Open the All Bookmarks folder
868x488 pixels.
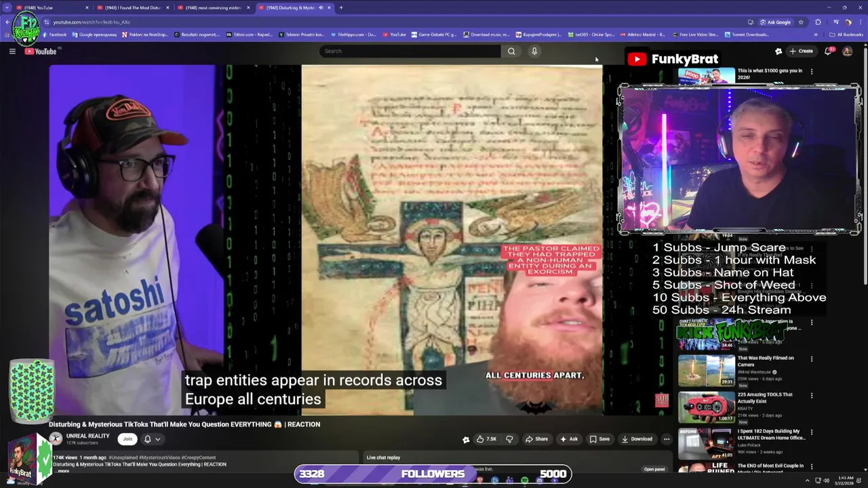point(846,35)
